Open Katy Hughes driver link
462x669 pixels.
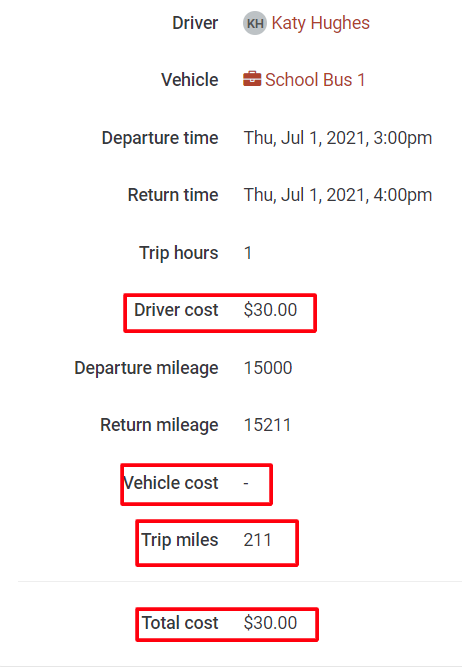pos(320,23)
